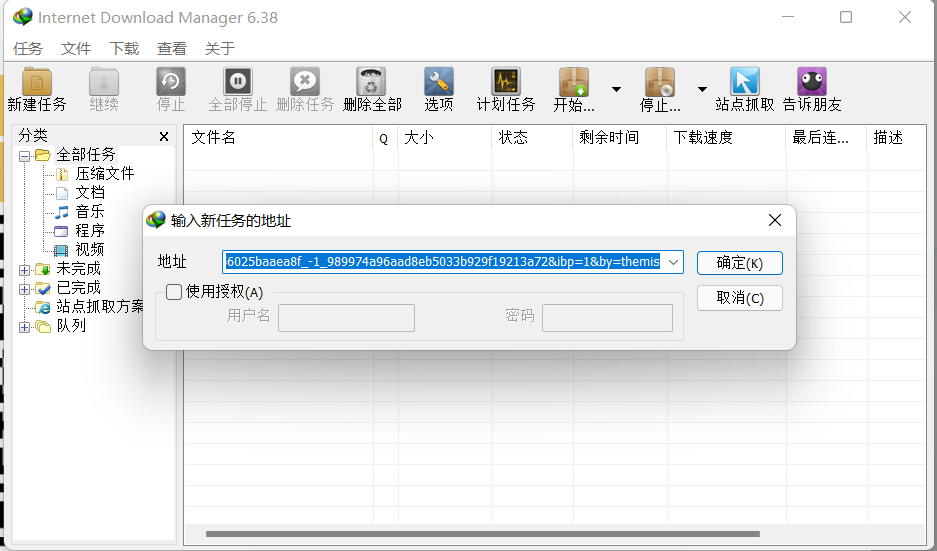This screenshot has height=551, width=937.
Task: Launch the 站点抓取 (Site Grabber) tool
Action: click(x=744, y=83)
